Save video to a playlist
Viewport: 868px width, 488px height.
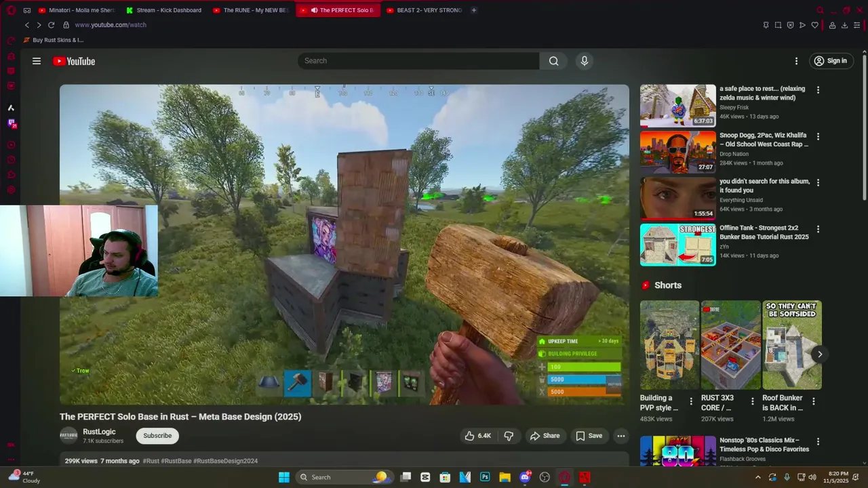tap(589, 436)
